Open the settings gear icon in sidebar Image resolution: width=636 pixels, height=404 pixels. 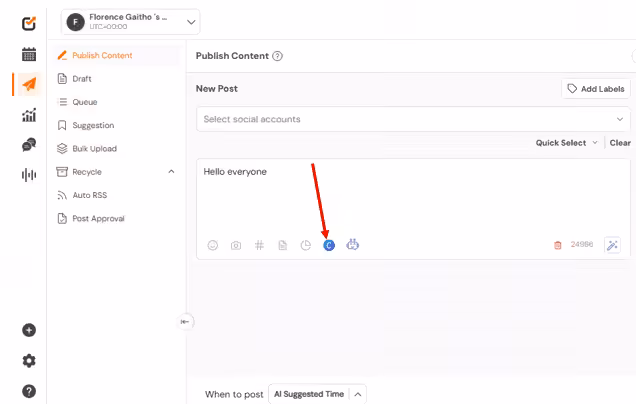29,360
